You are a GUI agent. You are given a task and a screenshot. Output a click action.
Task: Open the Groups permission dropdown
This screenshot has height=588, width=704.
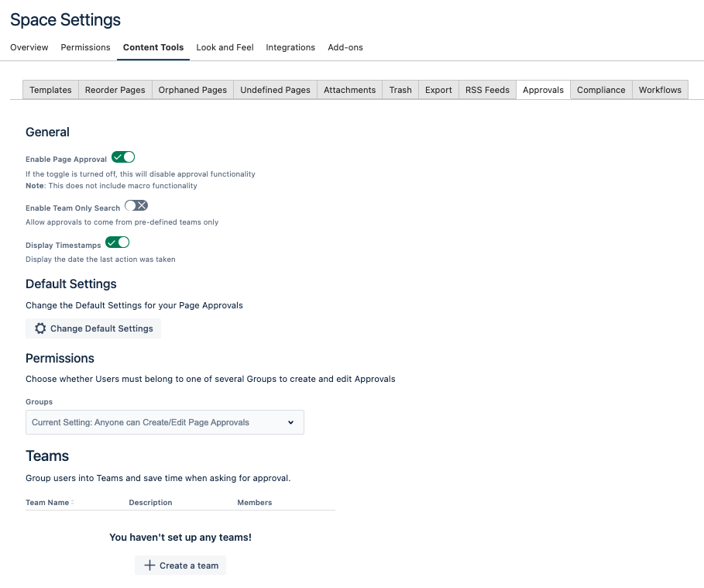coord(164,422)
